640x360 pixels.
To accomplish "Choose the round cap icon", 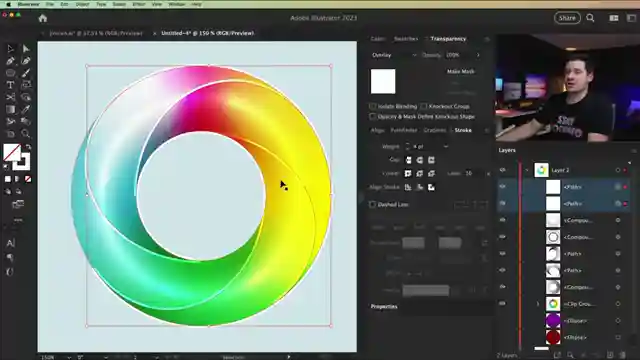I will [420, 160].
